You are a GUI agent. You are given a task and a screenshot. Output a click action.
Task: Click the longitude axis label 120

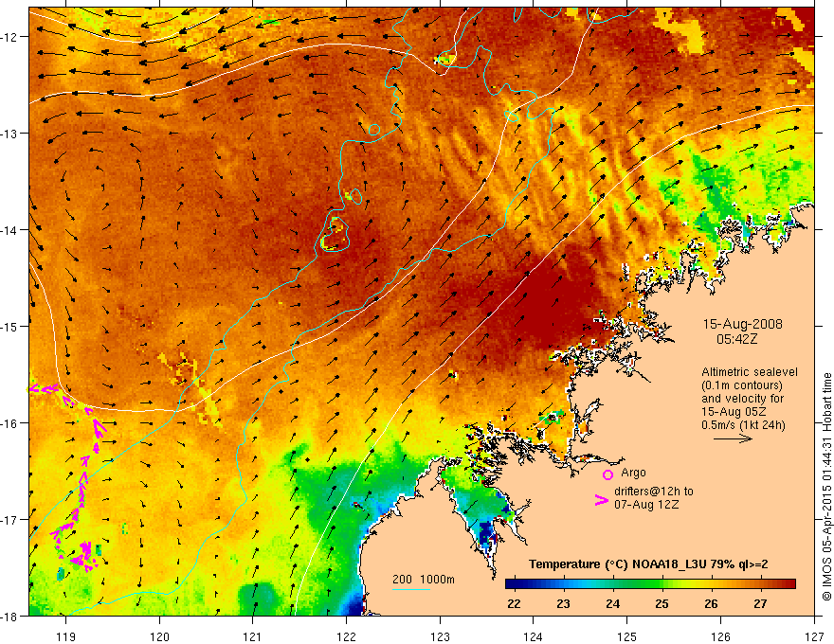pos(159,636)
